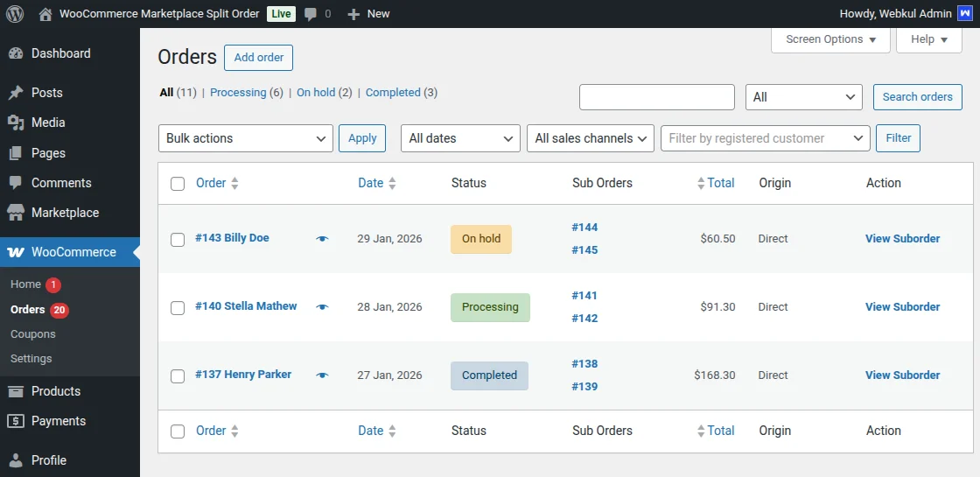The width and height of the screenshot is (980, 477).
Task: Open the All dates dropdown
Action: (460, 138)
